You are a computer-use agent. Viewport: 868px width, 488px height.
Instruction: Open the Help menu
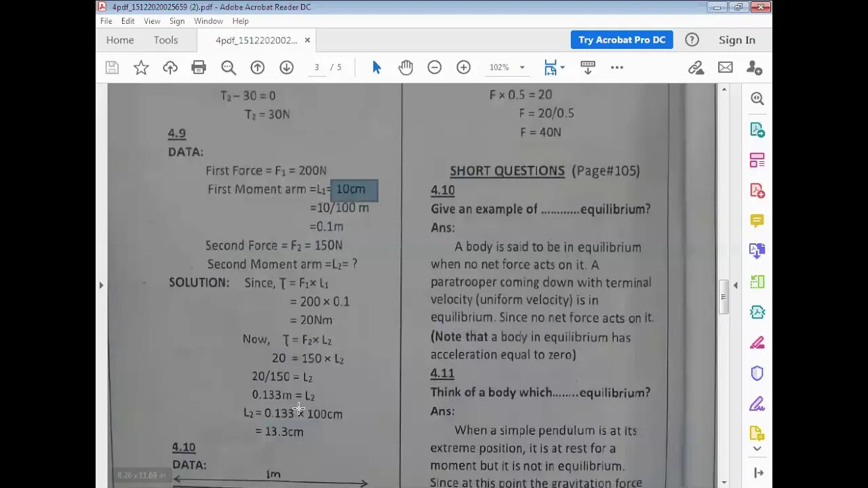(240, 21)
